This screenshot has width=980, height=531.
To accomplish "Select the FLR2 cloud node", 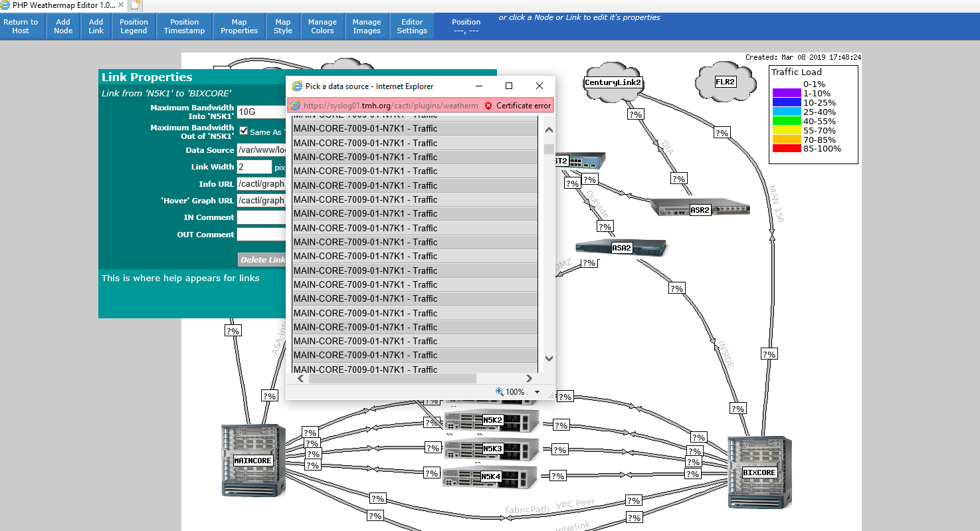I will 724,80.
